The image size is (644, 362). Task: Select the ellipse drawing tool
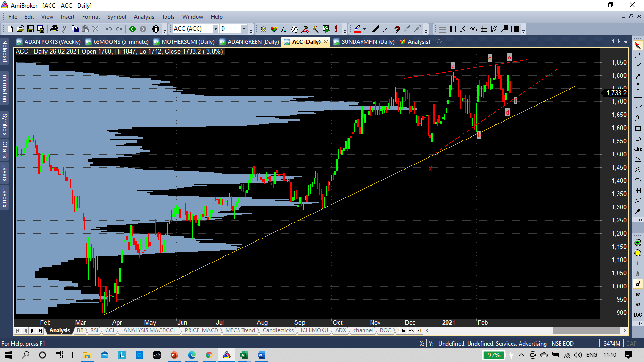click(x=638, y=139)
